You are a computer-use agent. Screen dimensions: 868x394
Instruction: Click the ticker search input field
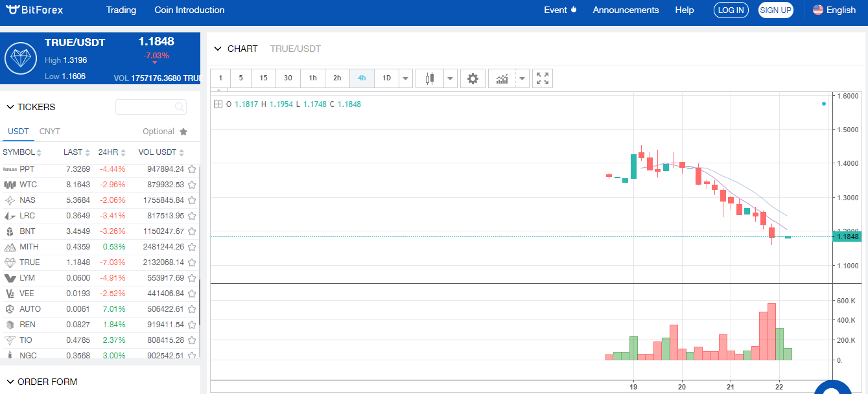coord(145,107)
